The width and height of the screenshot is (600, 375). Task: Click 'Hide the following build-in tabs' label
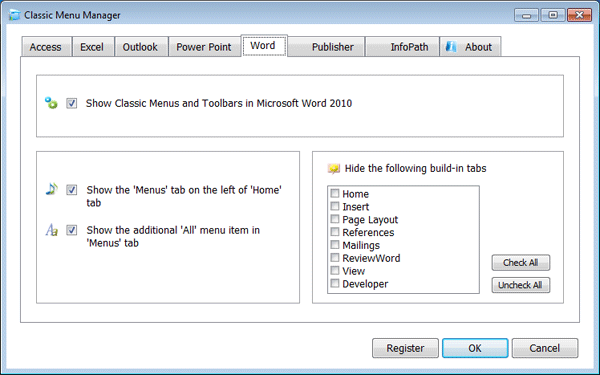point(416,168)
